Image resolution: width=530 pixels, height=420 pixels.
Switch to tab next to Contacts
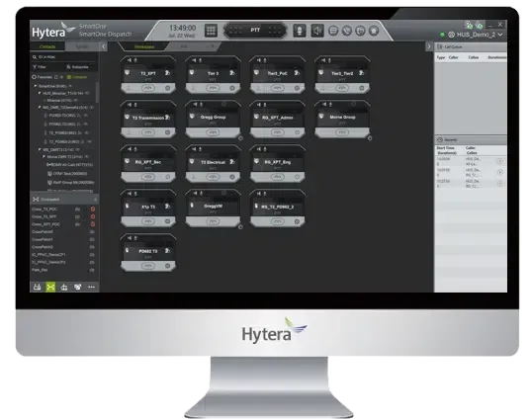click(x=82, y=46)
